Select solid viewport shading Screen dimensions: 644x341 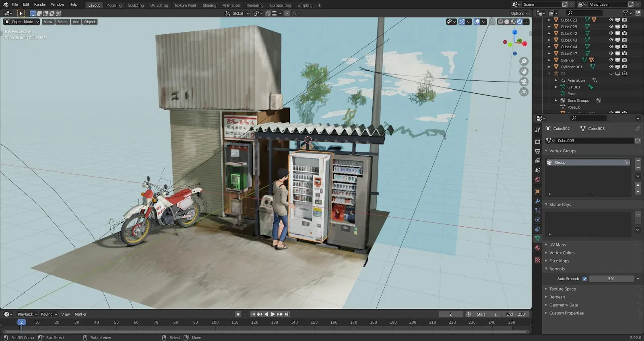coord(507,22)
